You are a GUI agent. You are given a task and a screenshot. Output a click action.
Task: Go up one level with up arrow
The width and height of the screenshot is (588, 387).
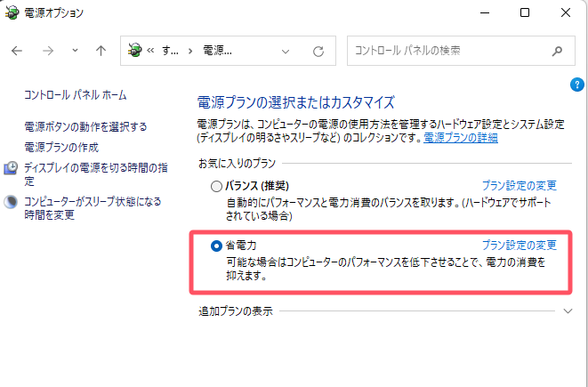[x=101, y=51]
